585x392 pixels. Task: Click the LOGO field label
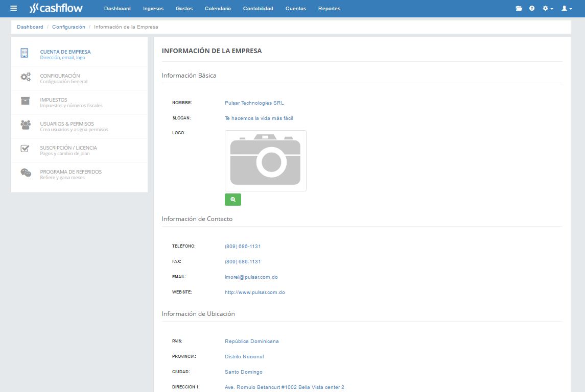179,133
